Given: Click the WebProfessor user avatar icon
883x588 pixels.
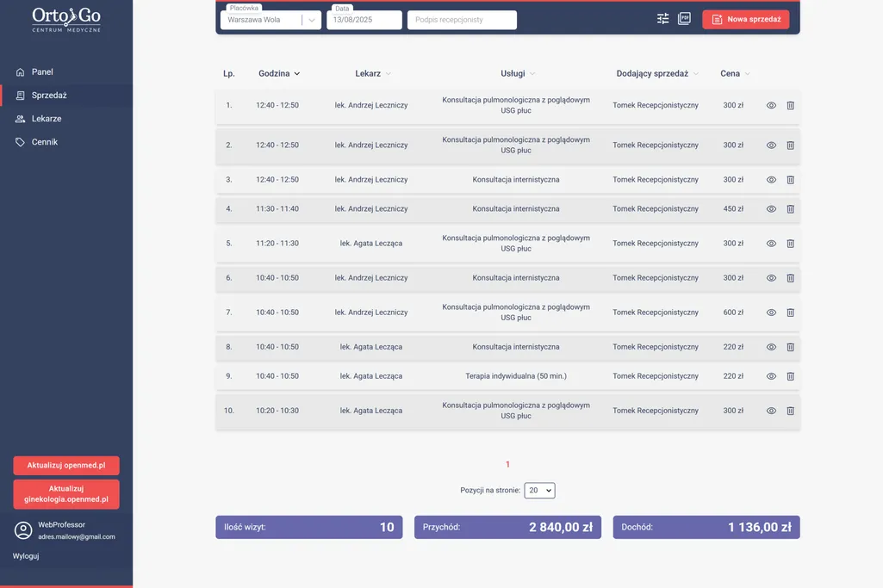Looking at the screenshot, I should click(x=23, y=530).
